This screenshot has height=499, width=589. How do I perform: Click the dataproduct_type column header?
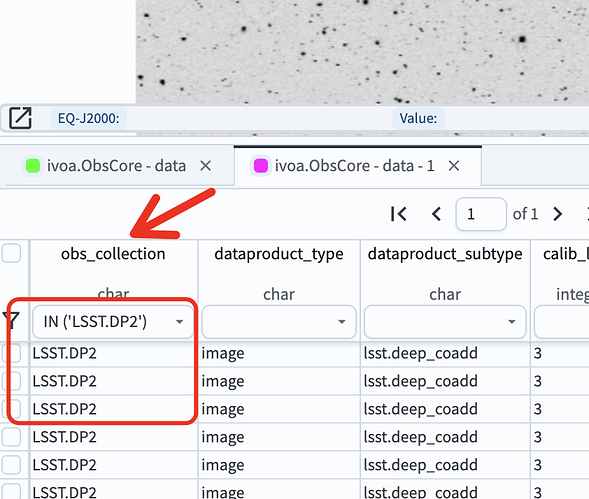pos(279,254)
